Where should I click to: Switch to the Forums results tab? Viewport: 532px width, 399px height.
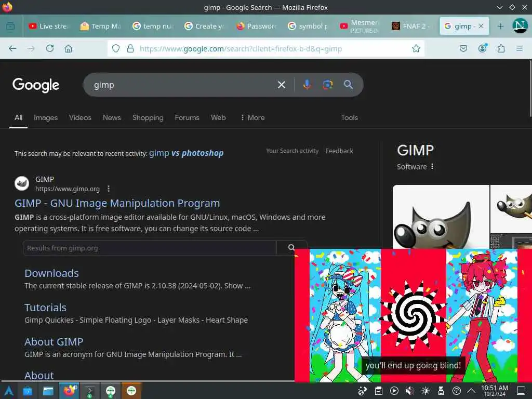point(187,117)
